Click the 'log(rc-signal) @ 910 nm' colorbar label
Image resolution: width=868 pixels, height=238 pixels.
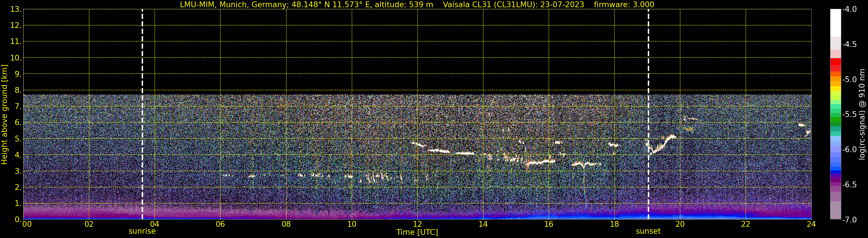[862, 114]
